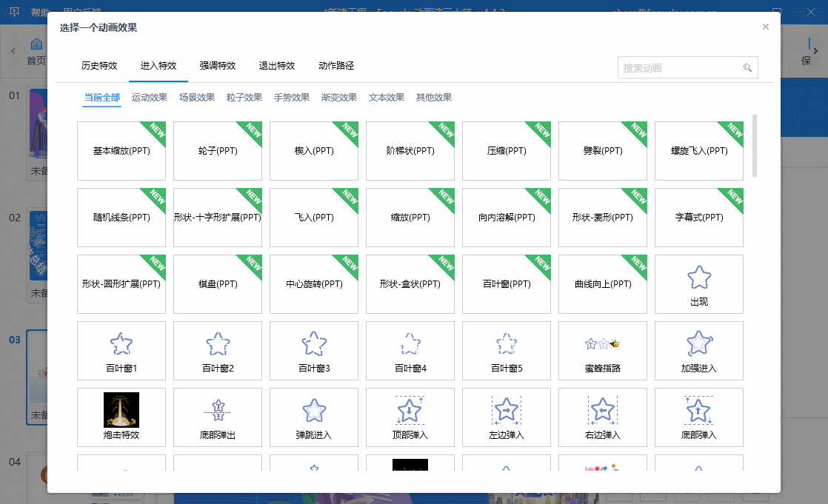
Task: Apply the 飞入(PPT) fly-in effect
Action: (313, 218)
